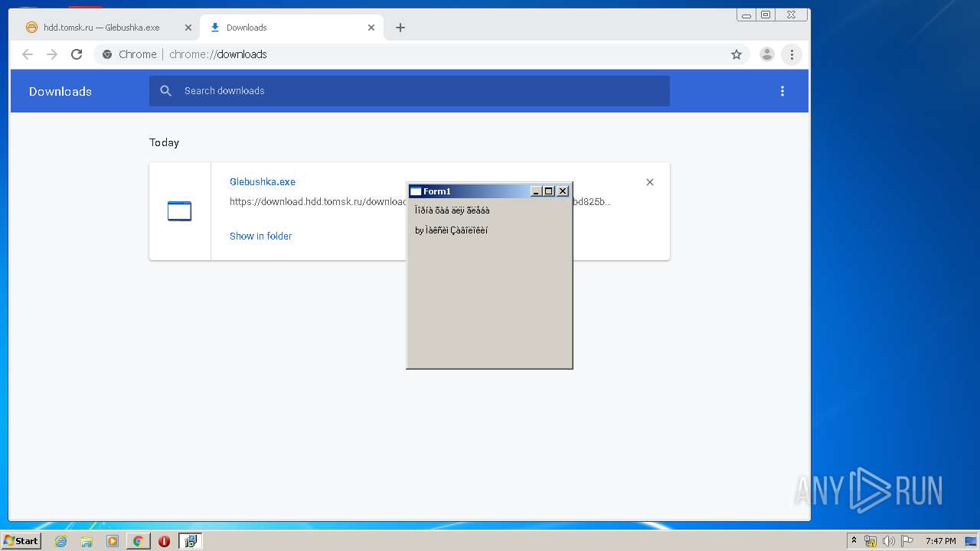Reload the page with the refresh icon

[x=77, y=54]
